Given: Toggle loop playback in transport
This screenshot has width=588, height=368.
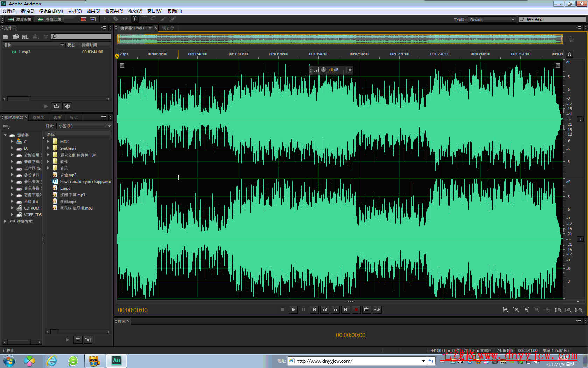Looking at the screenshot, I should tap(367, 309).
